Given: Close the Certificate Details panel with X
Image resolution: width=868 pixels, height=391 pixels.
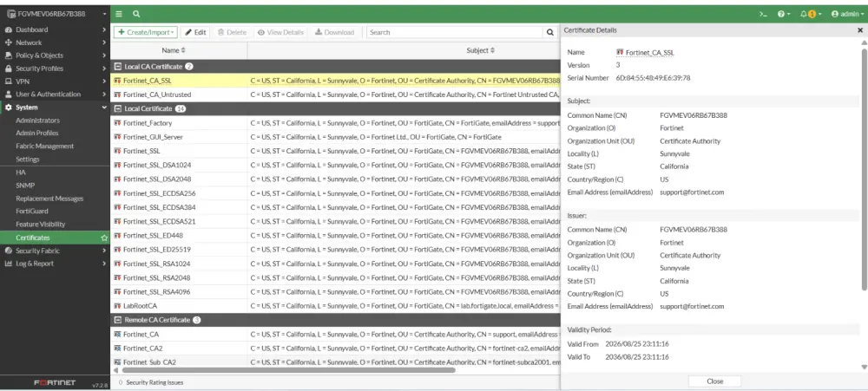Looking at the screenshot, I should (x=860, y=30).
